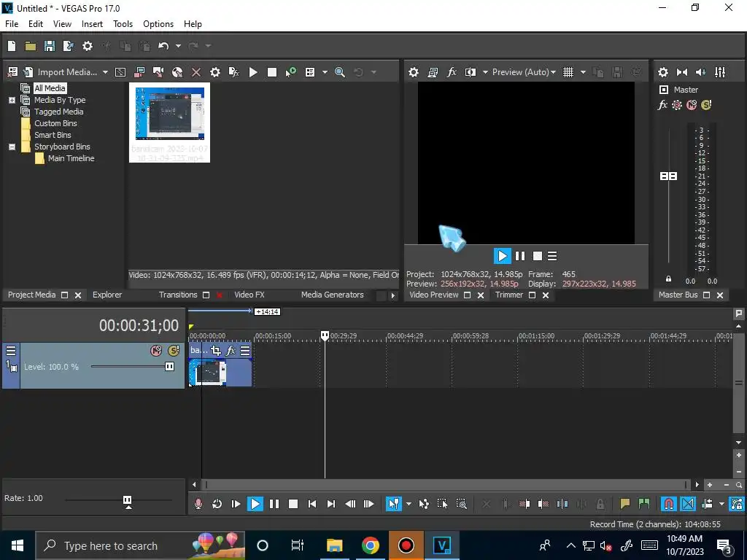Open Render As from the main toolbar
This screenshot has height=560, width=747.
click(x=68, y=46)
